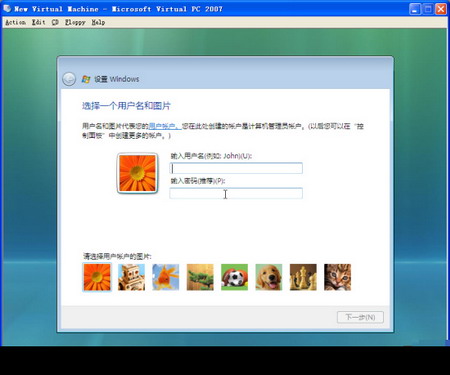
Task: Select the chess pieces account picture
Action: [303, 277]
